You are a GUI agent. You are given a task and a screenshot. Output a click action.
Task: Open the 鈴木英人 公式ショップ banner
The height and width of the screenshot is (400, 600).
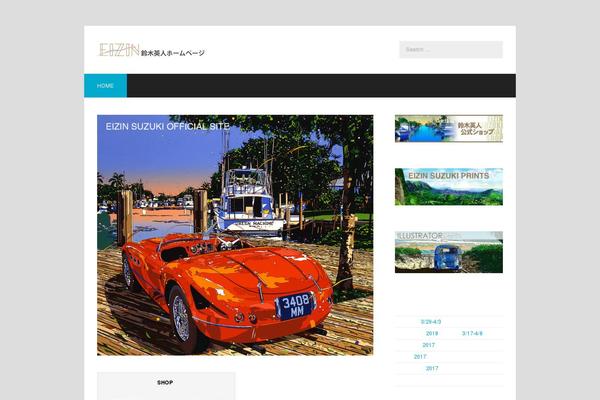point(449,129)
